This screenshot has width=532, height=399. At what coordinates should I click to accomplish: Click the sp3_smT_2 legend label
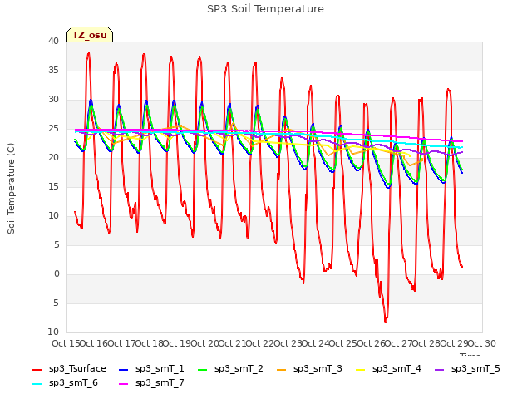click(239, 369)
